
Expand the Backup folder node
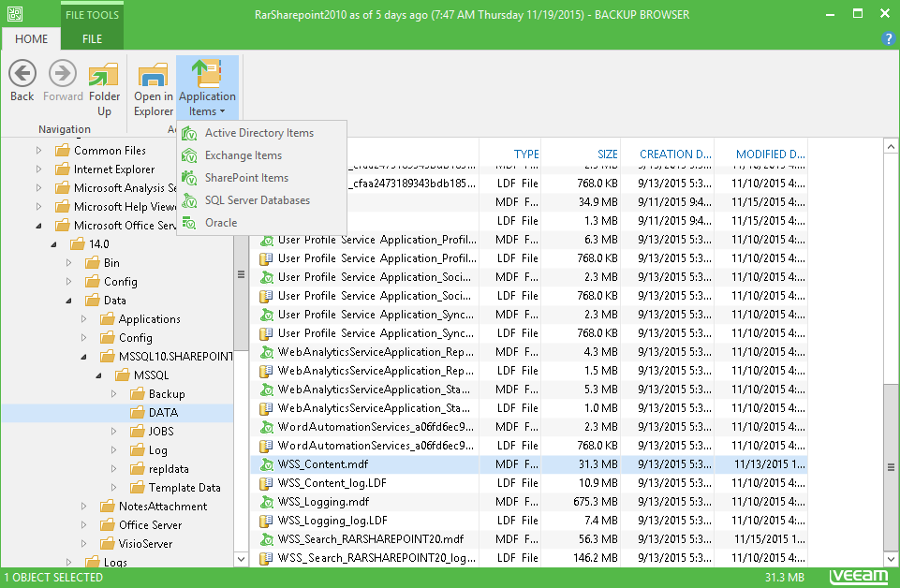(113, 394)
